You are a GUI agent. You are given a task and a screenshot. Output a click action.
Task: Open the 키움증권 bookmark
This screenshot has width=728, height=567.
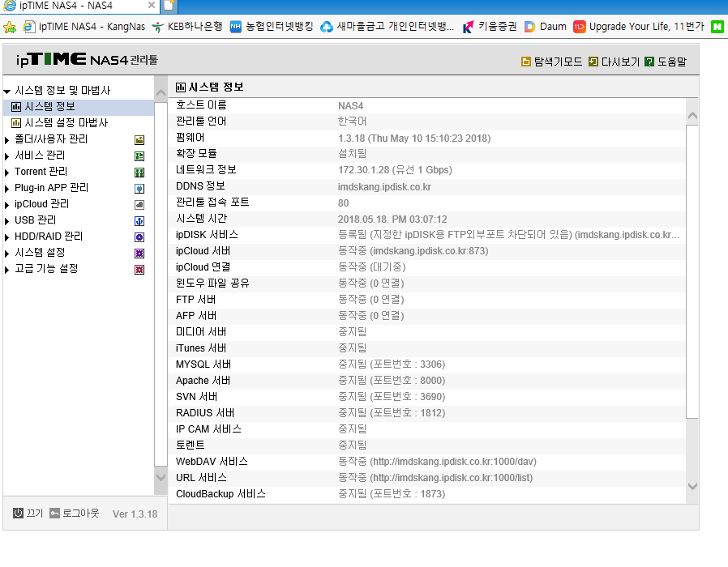(x=490, y=27)
